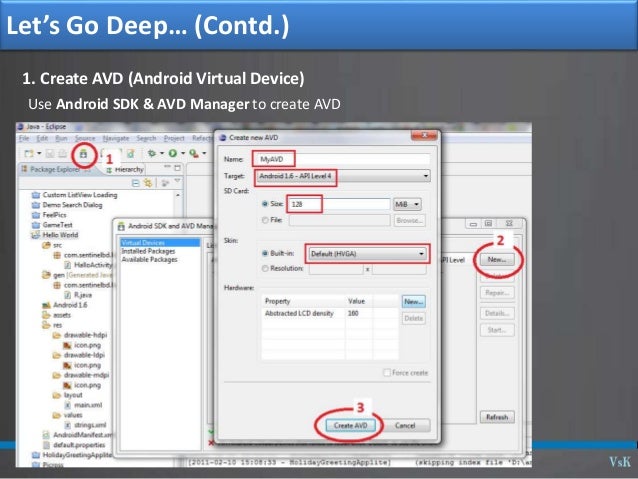
Task: Click the SD Card size field showing 128
Action: click(x=339, y=204)
